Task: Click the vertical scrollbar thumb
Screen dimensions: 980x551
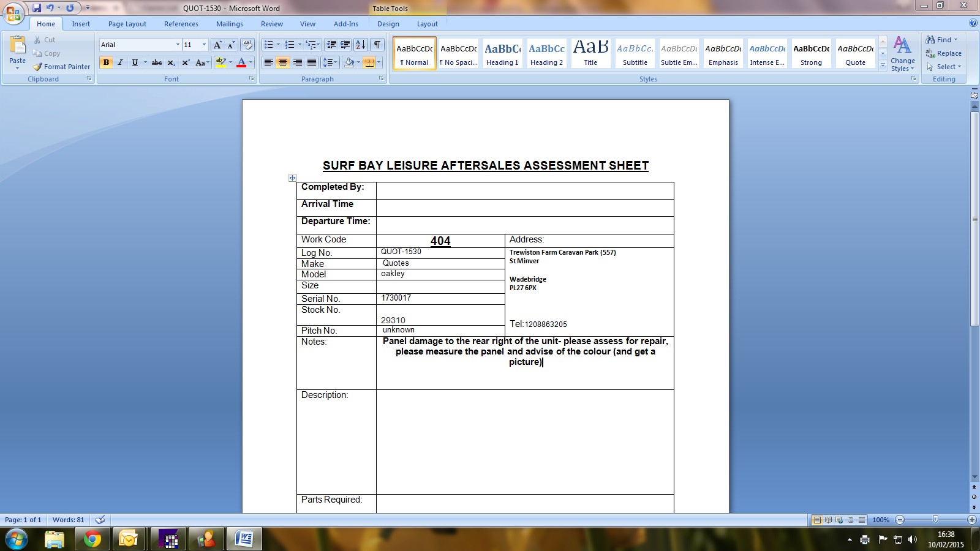Action: point(974,219)
